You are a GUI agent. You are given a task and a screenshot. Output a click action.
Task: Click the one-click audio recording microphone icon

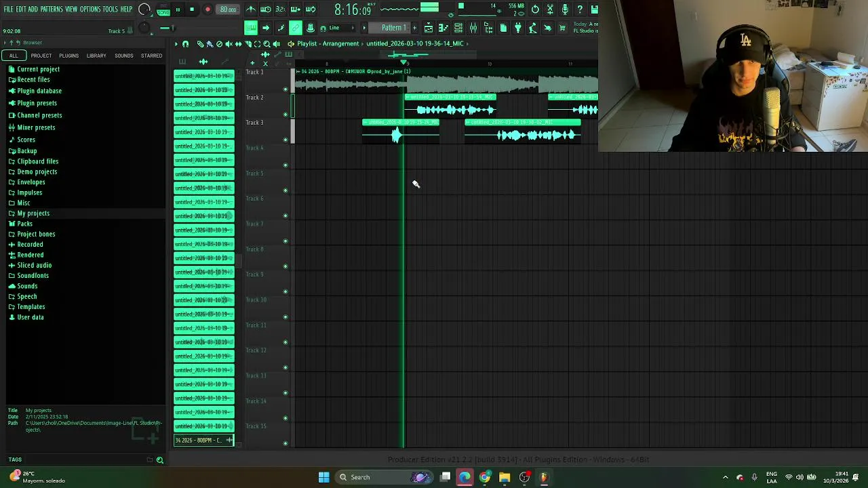[565, 9]
